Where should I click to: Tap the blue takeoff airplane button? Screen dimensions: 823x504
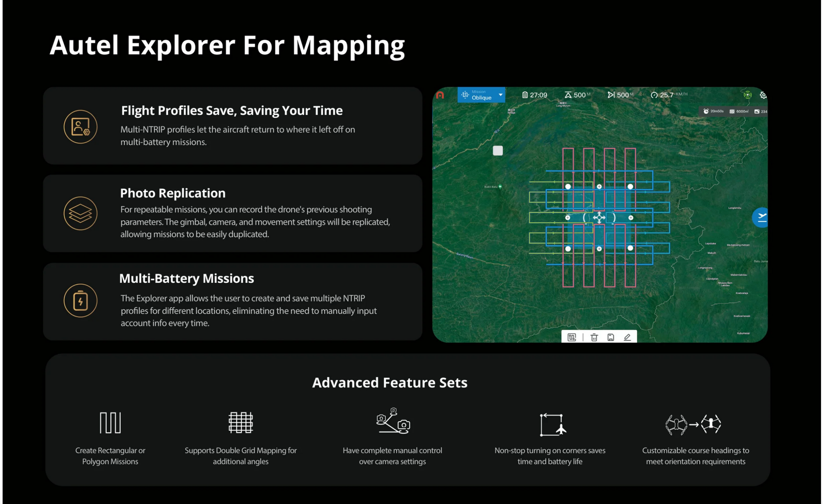760,217
